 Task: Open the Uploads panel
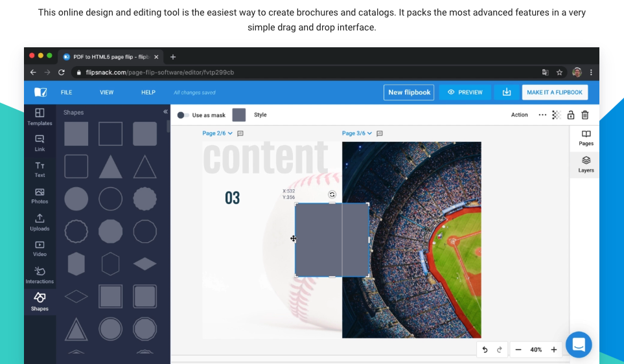point(40,222)
